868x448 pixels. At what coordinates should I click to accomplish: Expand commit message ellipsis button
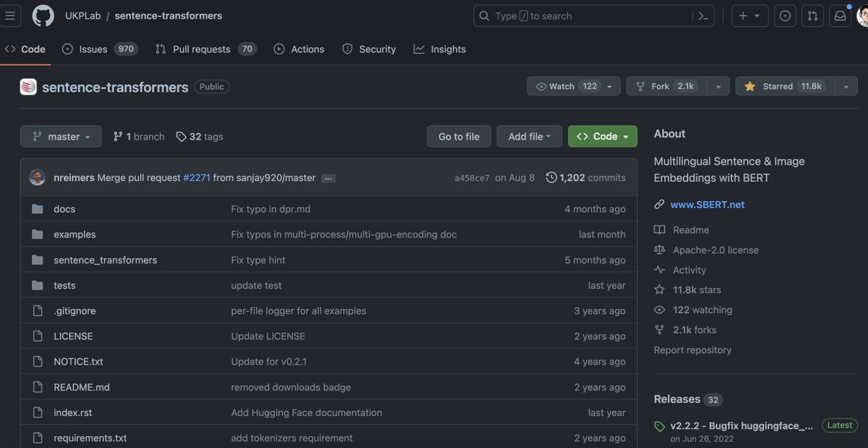point(328,178)
